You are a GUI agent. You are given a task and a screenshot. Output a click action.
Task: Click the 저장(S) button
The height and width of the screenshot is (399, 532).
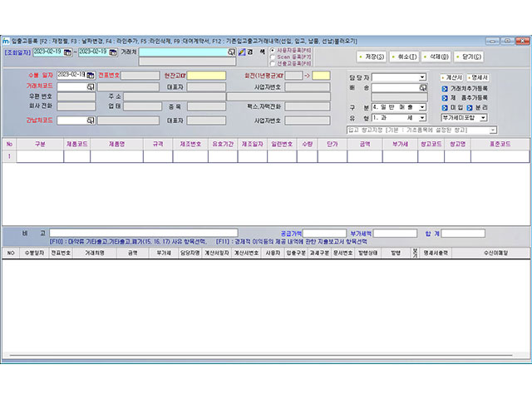click(372, 57)
